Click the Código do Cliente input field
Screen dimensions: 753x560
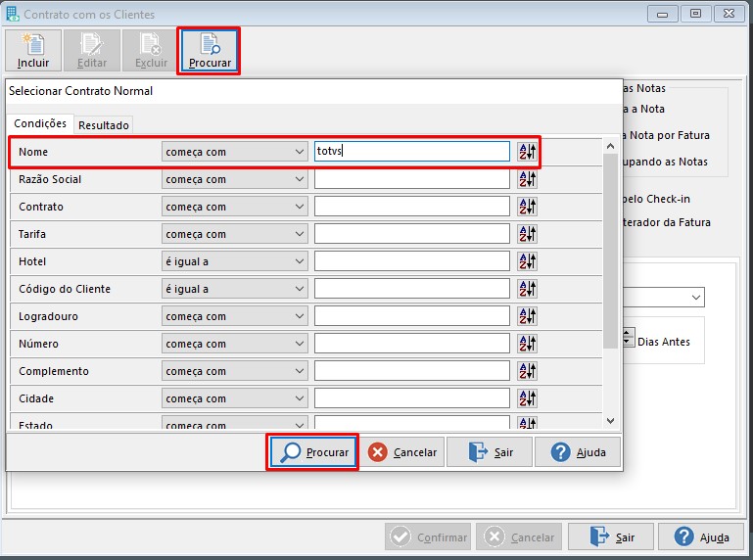[x=412, y=289]
